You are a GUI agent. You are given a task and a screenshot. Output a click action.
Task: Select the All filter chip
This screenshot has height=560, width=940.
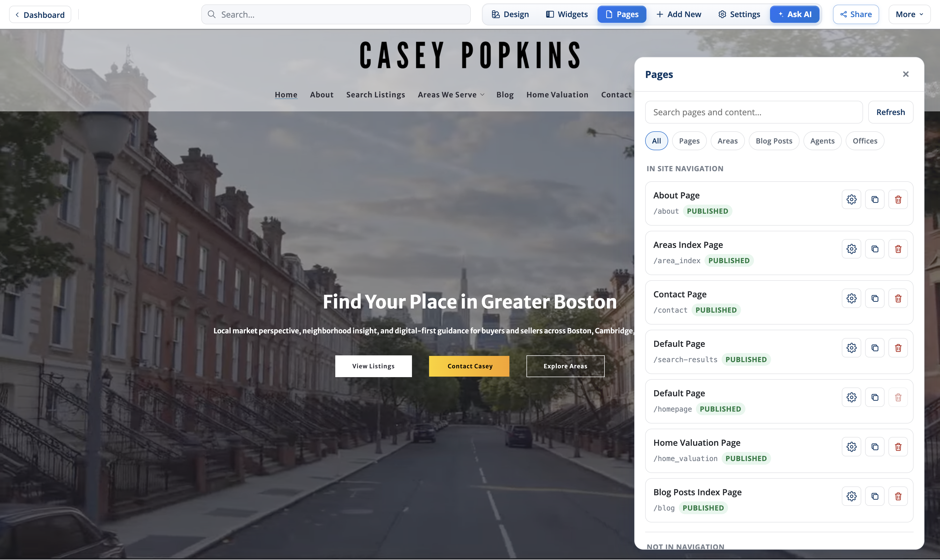656,141
